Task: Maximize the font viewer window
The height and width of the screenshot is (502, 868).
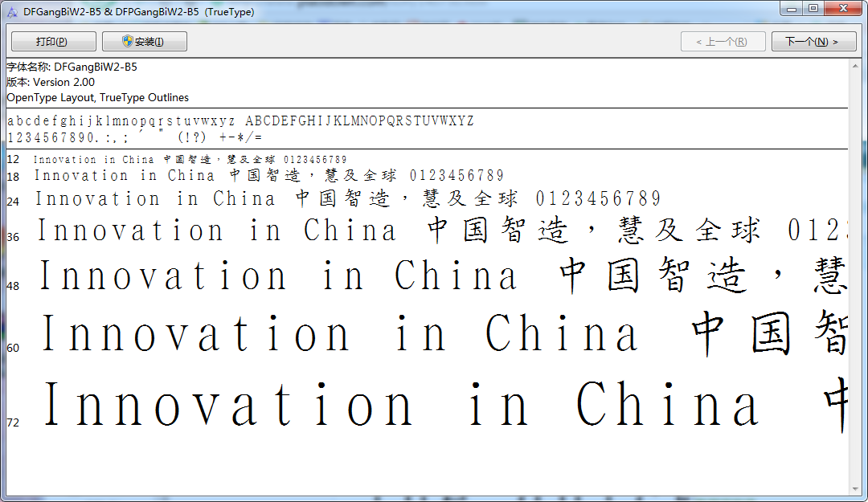Action: pos(813,8)
